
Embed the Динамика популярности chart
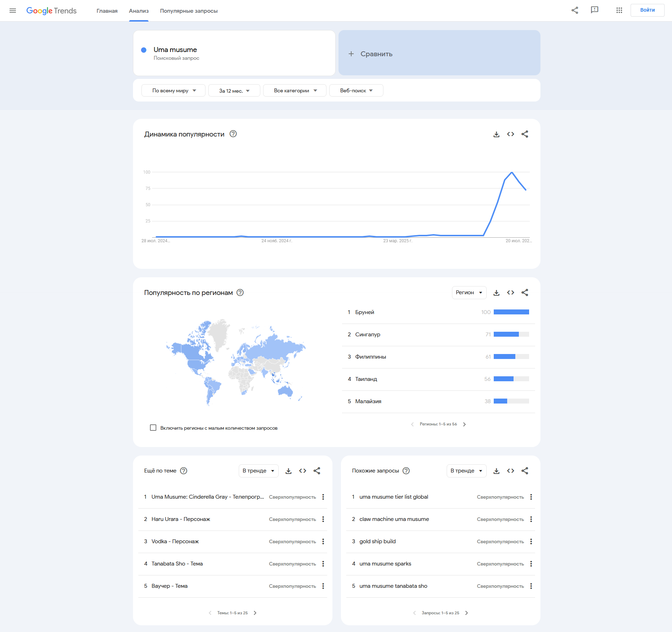(x=511, y=134)
